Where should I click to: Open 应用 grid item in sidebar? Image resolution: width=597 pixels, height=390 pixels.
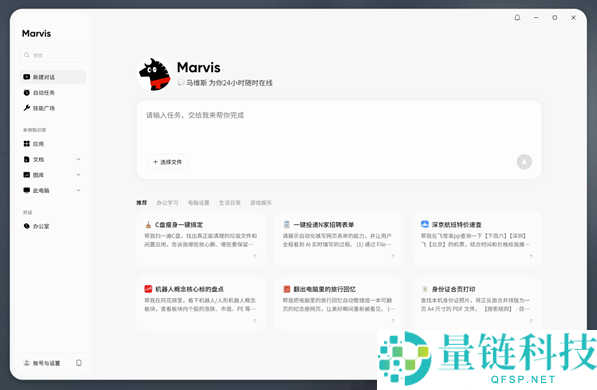coord(53,144)
